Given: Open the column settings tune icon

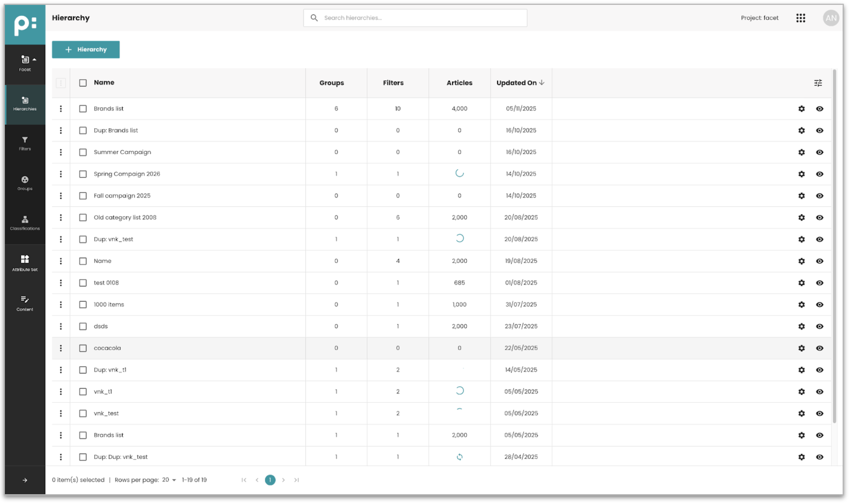Looking at the screenshot, I should 818,83.
